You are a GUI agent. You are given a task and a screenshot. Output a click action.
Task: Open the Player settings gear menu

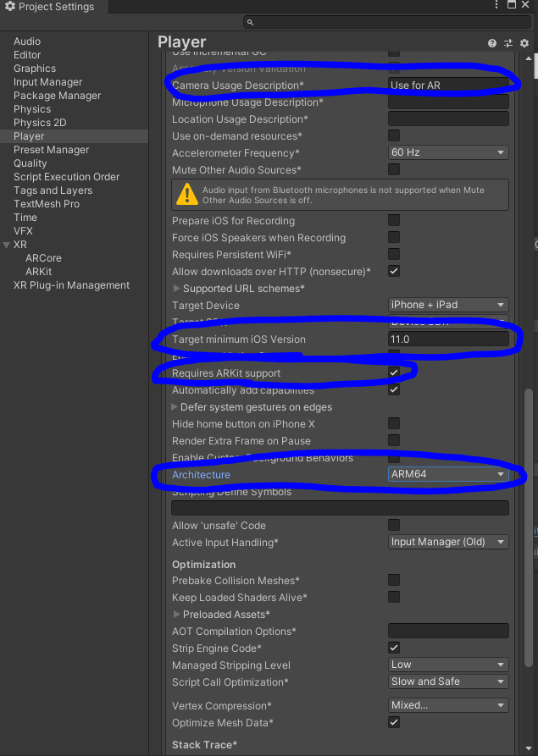(x=524, y=43)
